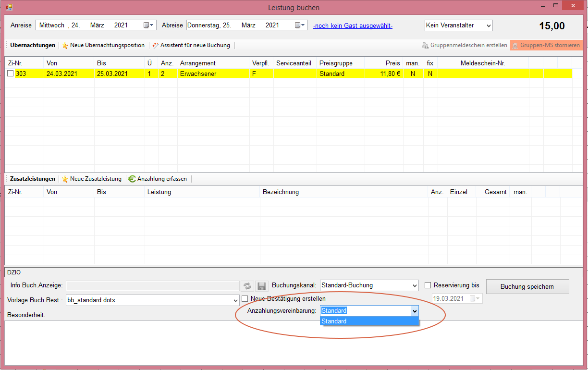The width and height of the screenshot is (588, 370).
Task: Open the Buchungskanal dropdown
Action: 415,285
